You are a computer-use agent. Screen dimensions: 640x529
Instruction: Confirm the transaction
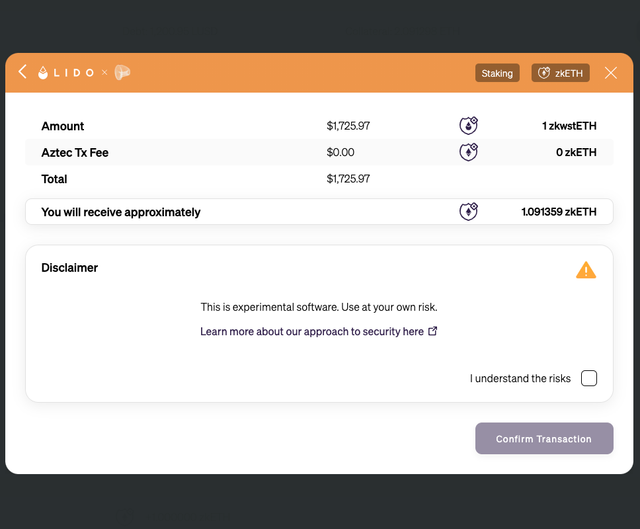[x=544, y=438]
